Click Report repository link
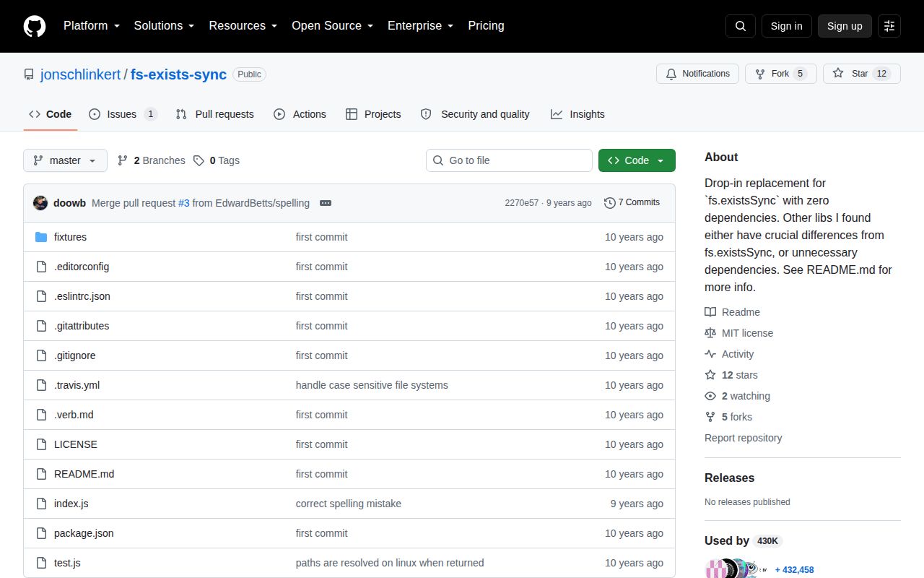This screenshot has height=578, width=924. (x=743, y=438)
